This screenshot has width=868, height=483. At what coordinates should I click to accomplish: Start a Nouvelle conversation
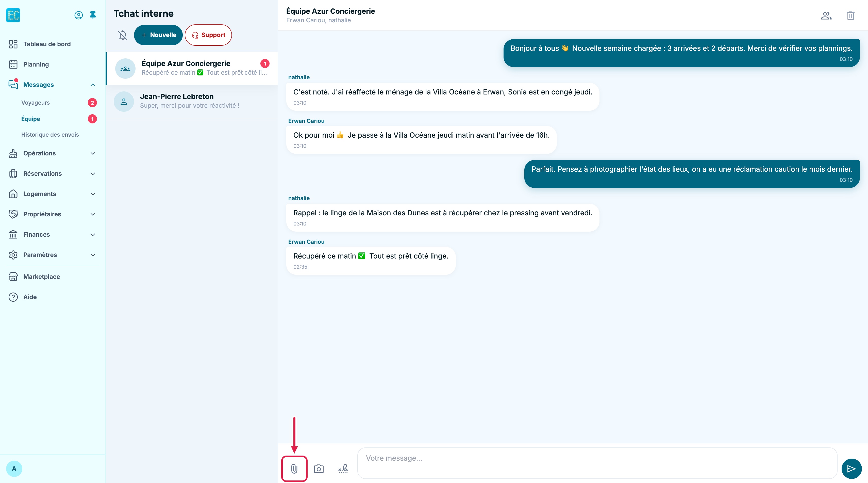click(x=158, y=35)
